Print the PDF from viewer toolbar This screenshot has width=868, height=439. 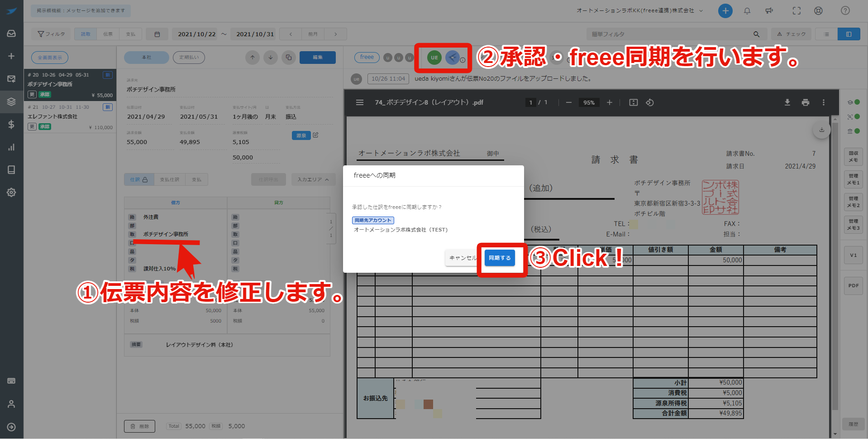pyautogui.click(x=806, y=102)
